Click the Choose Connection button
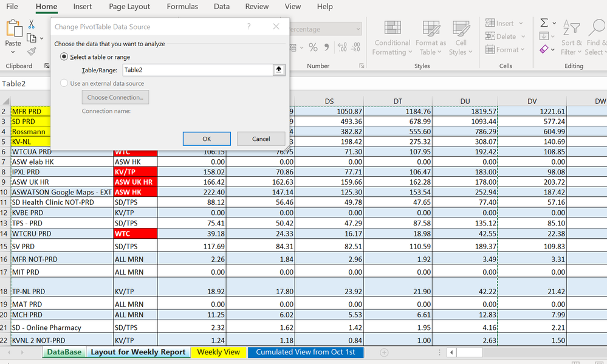Viewport: 607px width, 364px height. (115, 97)
